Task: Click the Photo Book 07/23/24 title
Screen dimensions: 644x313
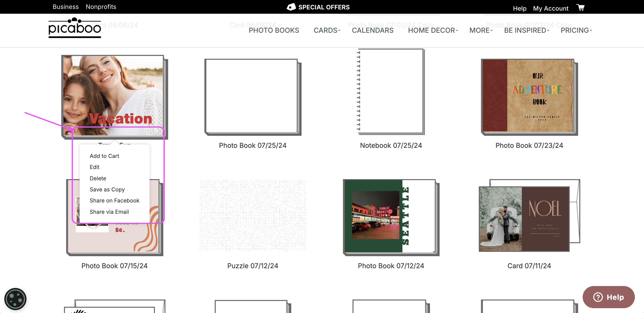Action: 529,145
